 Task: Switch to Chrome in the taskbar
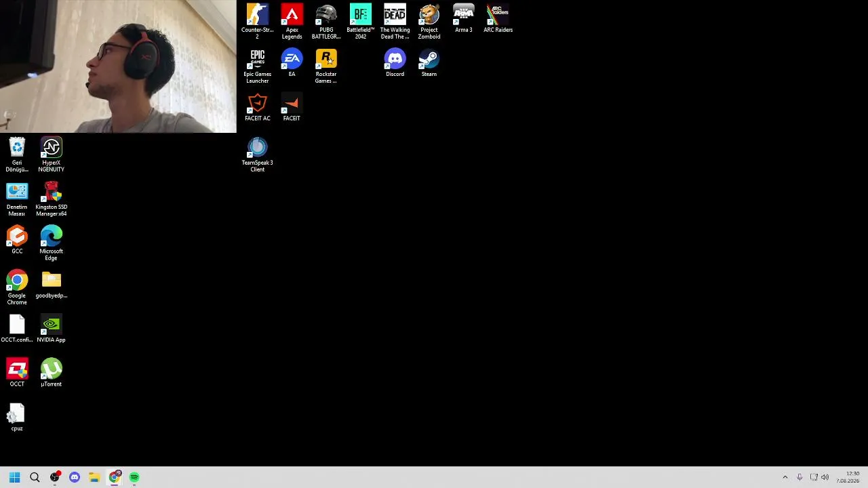(115, 477)
